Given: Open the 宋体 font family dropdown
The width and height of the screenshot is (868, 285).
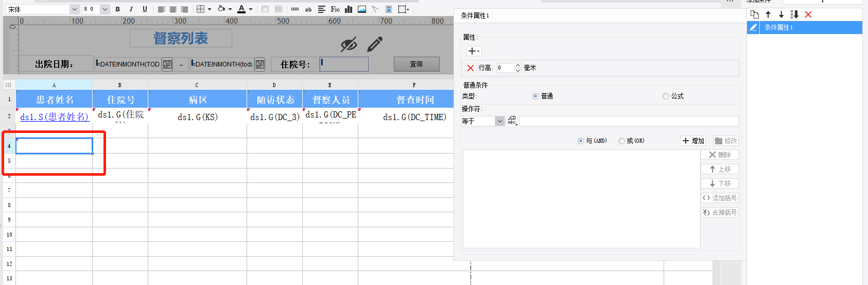Looking at the screenshot, I should click(74, 9).
